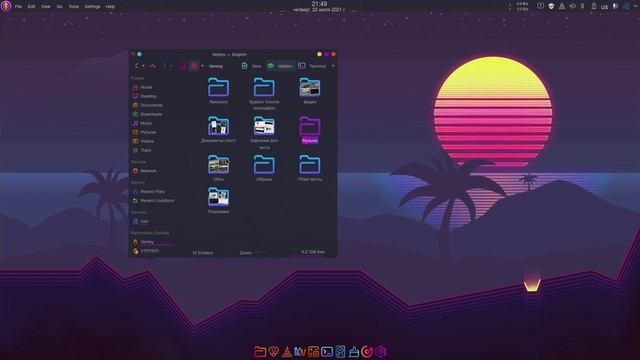The height and width of the screenshot is (360, 640).
Task: Click the folder count text in the status bar
Action: tap(202, 253)
